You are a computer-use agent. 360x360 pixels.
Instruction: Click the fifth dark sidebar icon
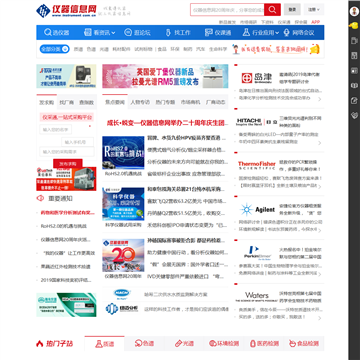[354, 71]
